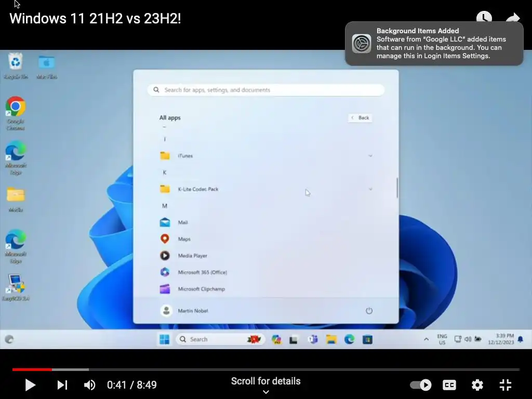Open File Explorer from taskbar
Screen dimensions: 532x399
pyautogui.click(x=331, y=339)
